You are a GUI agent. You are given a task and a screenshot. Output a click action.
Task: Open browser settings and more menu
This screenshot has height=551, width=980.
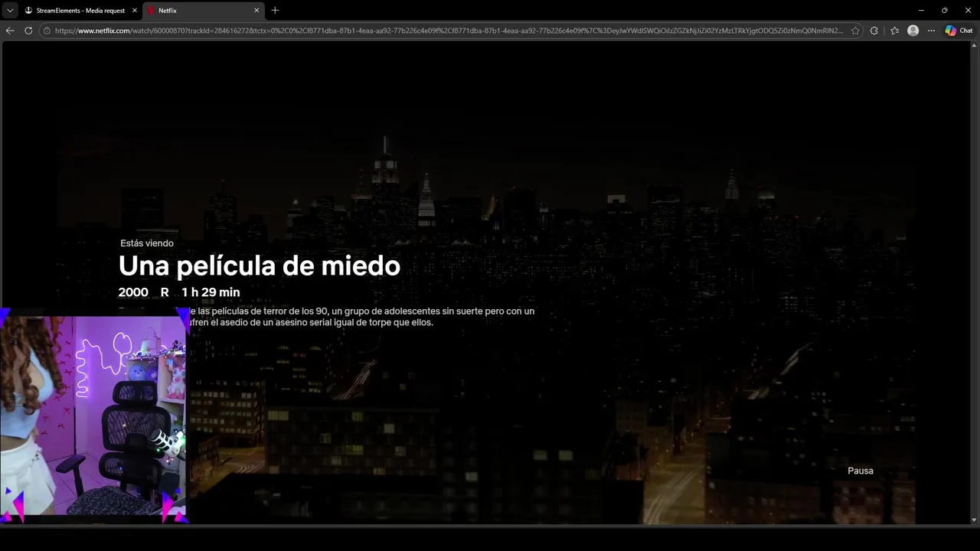coord(931,31)
